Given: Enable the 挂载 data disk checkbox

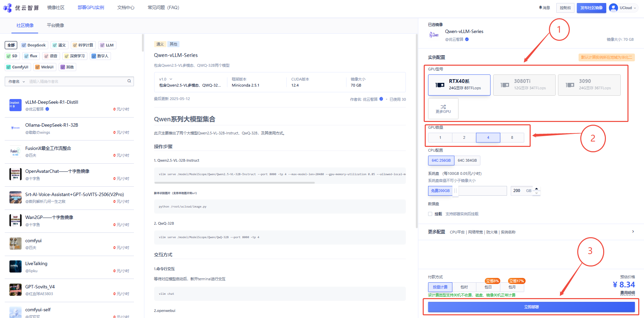Looking at the screenshot, I should click(430, 214).
